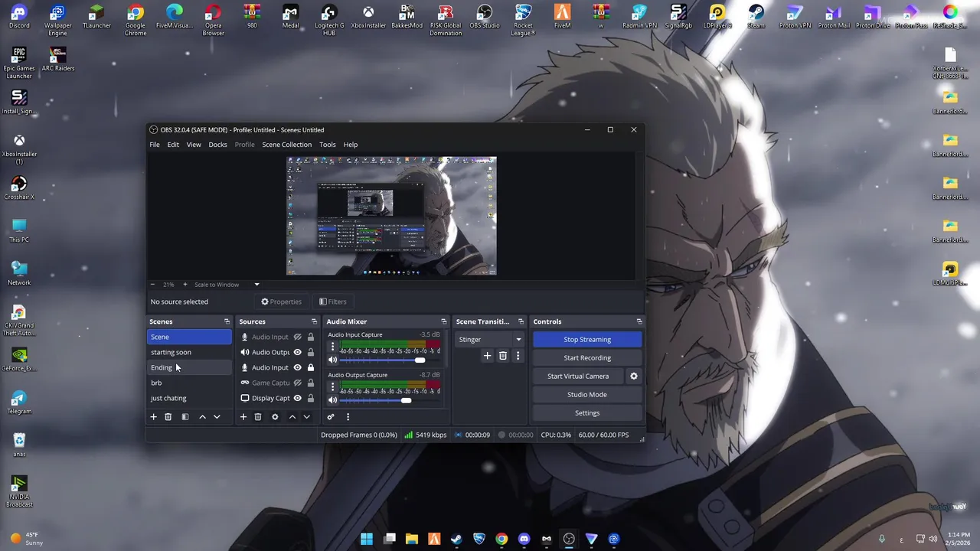Float the Scenes dock panel
The width and height of the screenshot is (980, 551).
click(x=227, y=321)
